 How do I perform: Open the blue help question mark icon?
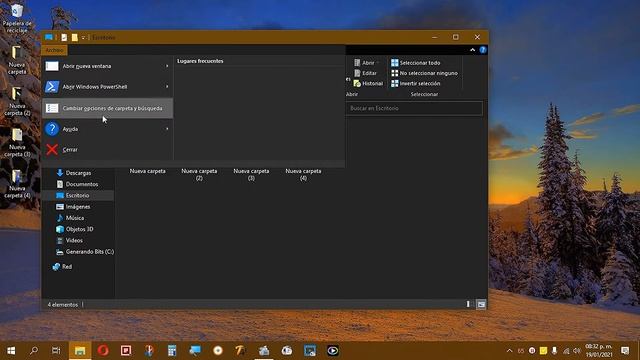[483, 50]
